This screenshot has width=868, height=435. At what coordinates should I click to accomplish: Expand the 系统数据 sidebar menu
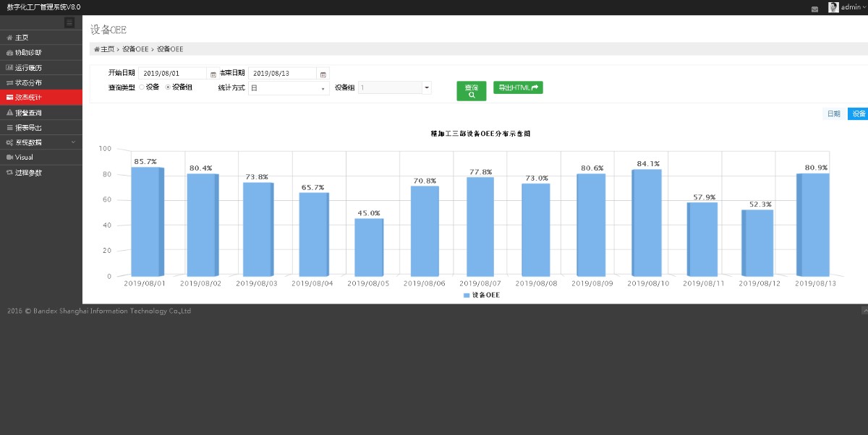coord(41,142)
